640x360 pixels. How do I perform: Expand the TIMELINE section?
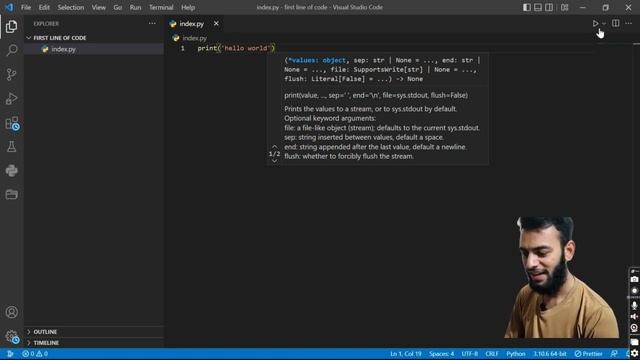coord(94,343)
